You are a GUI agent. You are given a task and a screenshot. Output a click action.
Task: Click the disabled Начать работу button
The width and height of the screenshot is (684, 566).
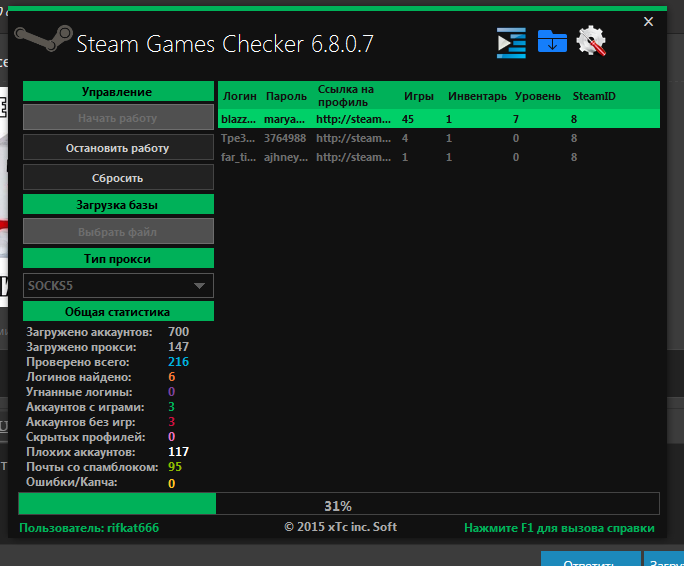point(118,117)
